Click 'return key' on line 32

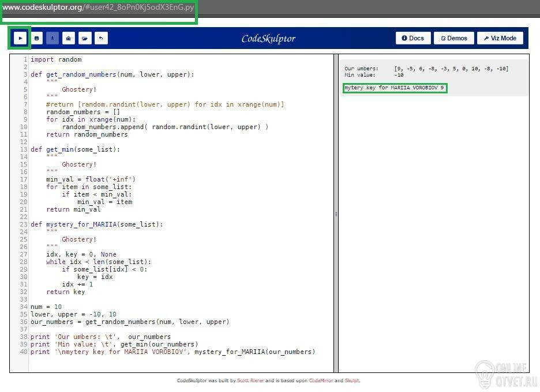click(65, 292)
